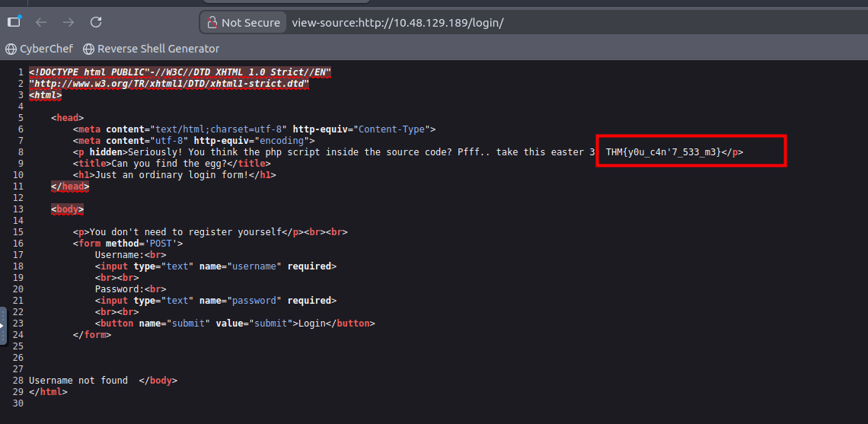Image resolution: width=868 pixels, height=424 pixels.
Task: Click the Not Secure site info badge
Action: (242, 23)
